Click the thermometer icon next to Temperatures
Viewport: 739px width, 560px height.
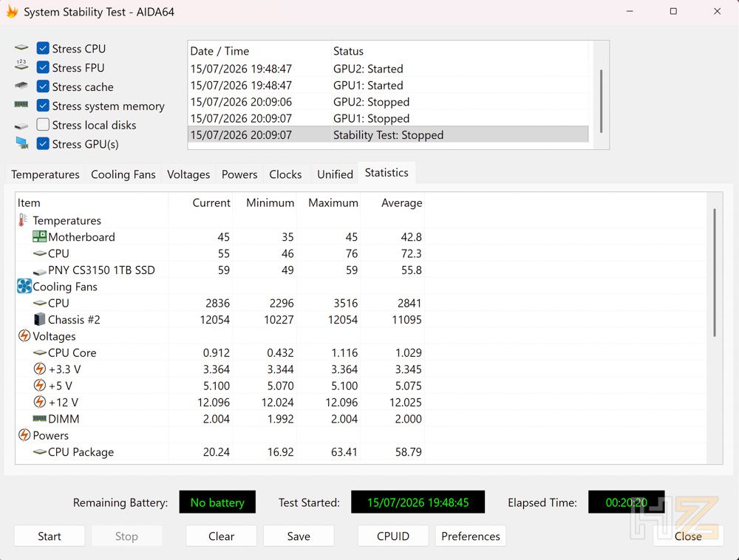click(23, 220)
